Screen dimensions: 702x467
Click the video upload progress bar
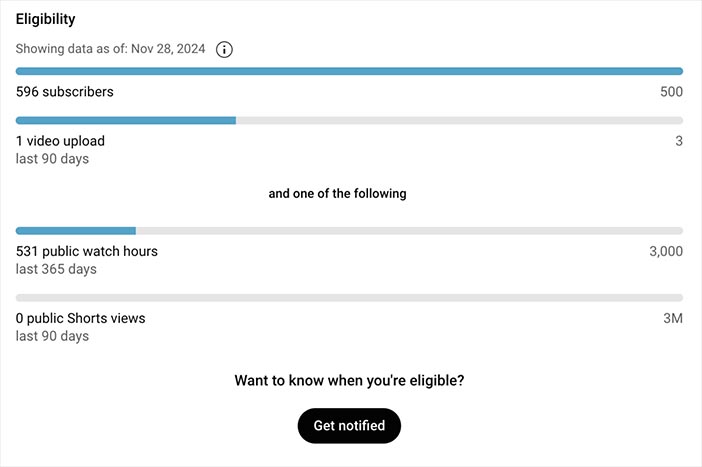pyautogui.click(x=349, y=120)
